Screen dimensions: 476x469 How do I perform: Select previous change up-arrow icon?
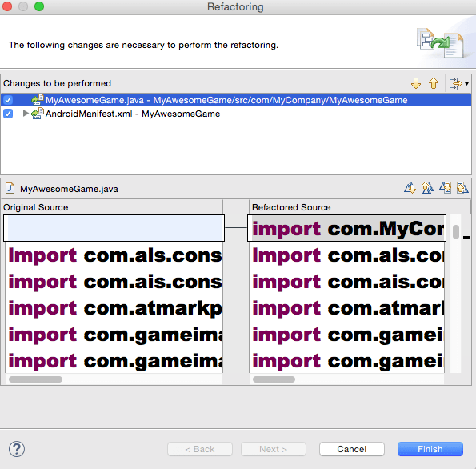tap(434, 83)
